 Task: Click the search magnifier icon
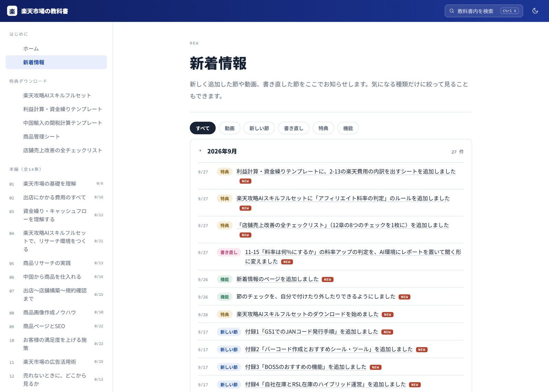tap(452, 11)
